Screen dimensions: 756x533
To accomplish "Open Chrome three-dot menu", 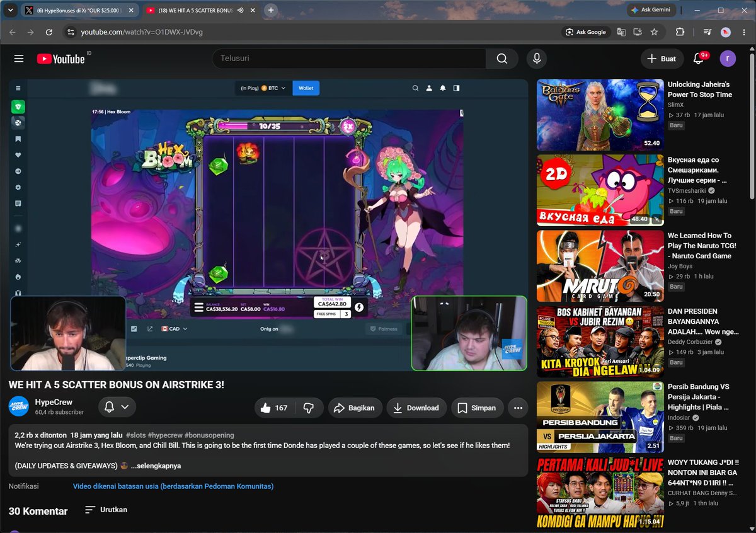I will click(743, 32).
